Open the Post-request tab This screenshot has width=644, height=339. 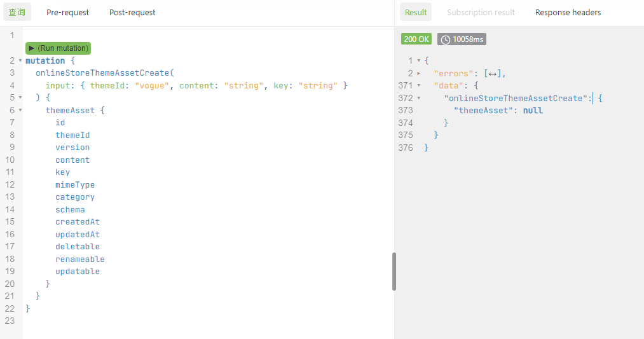(x=132, y=12)
